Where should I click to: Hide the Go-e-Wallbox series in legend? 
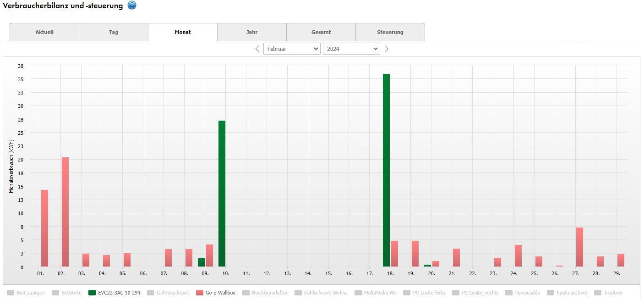[215, 293]
